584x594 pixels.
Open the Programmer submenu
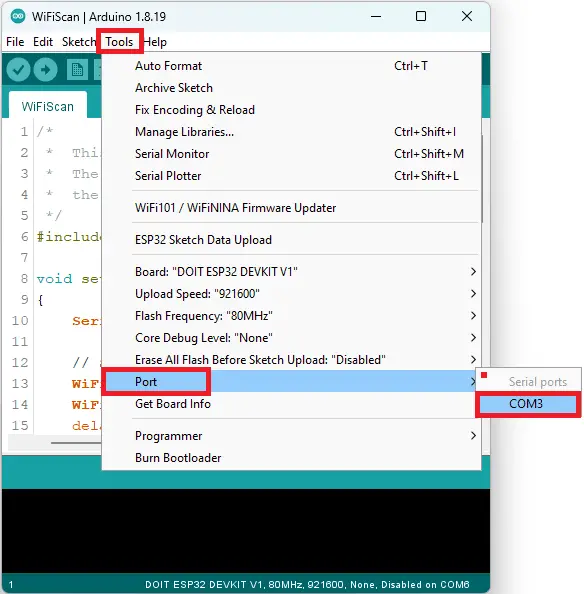(x=290, y=436)
